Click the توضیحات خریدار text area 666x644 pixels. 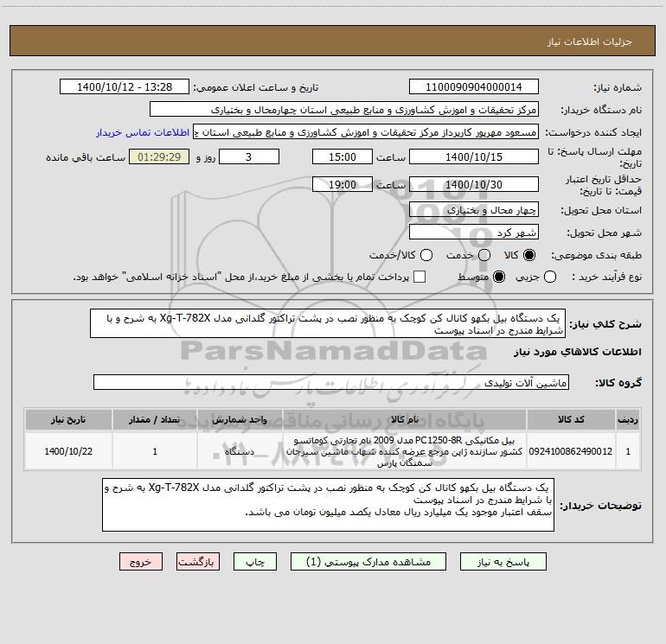click(328, 505)
